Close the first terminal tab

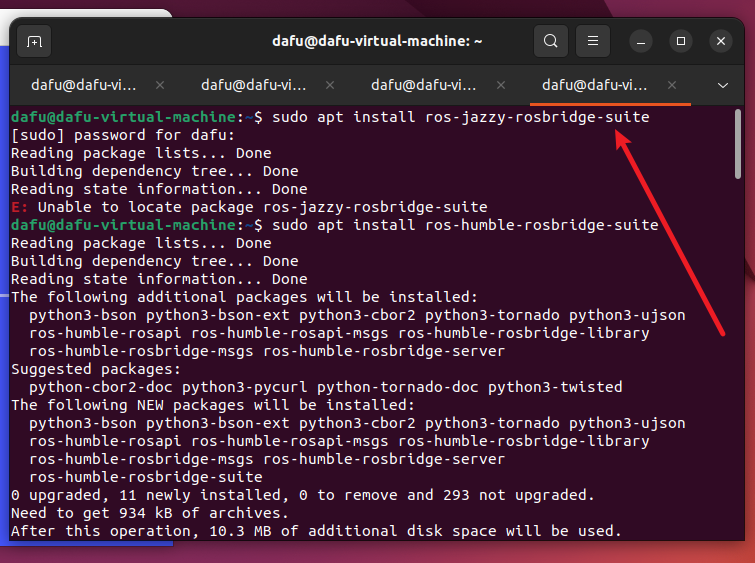(160, 85)
